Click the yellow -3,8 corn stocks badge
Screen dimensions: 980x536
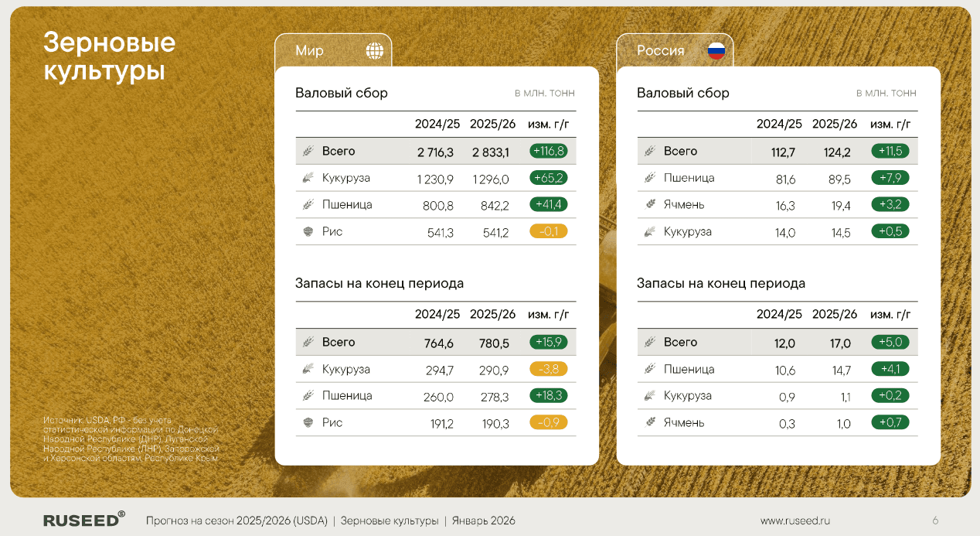tap(549, 369)
